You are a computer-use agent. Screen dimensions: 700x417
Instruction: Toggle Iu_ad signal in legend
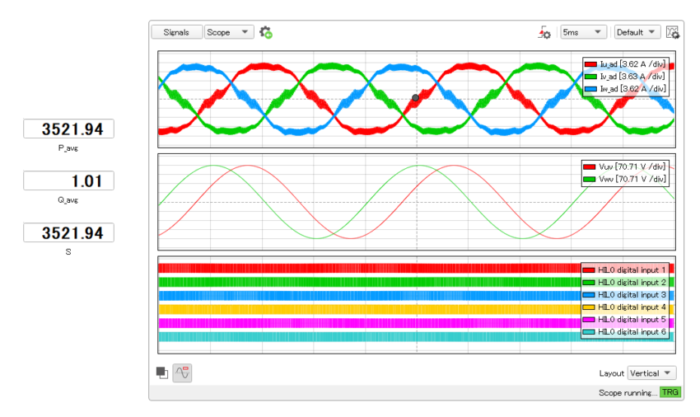pyautogui.click(x=625, y=64)
